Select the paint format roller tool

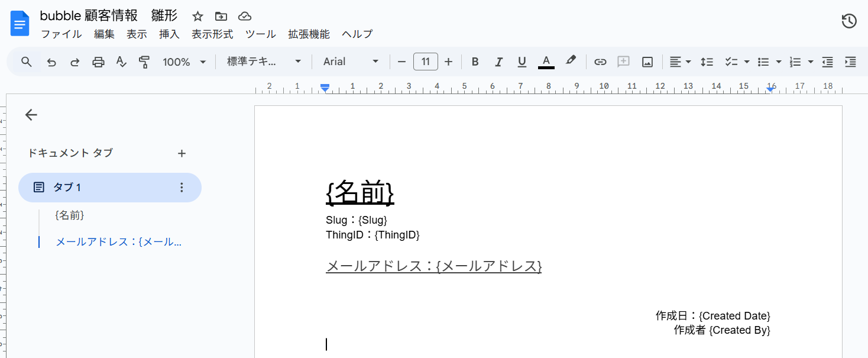(x=144, y=62)
